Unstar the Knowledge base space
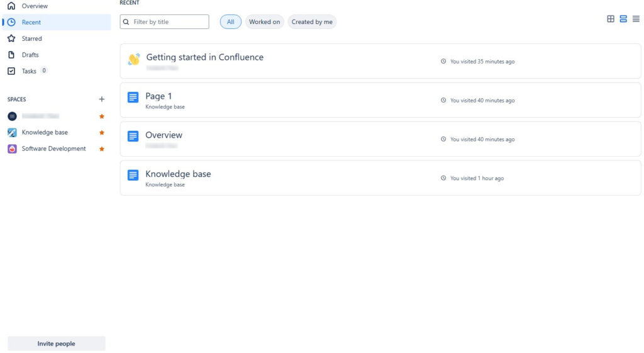The height and width of the screenshot is (353, 644). (102, 132)
